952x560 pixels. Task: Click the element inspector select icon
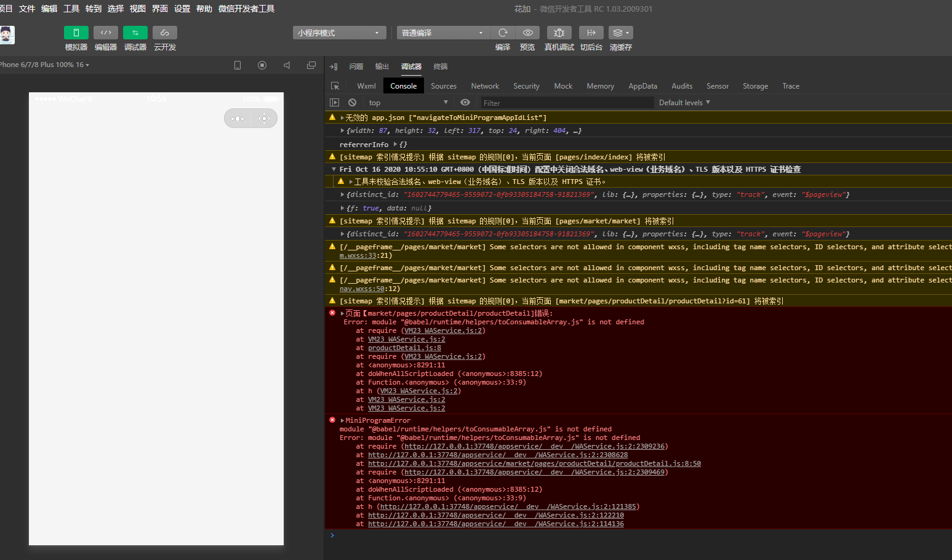(335, 86)
